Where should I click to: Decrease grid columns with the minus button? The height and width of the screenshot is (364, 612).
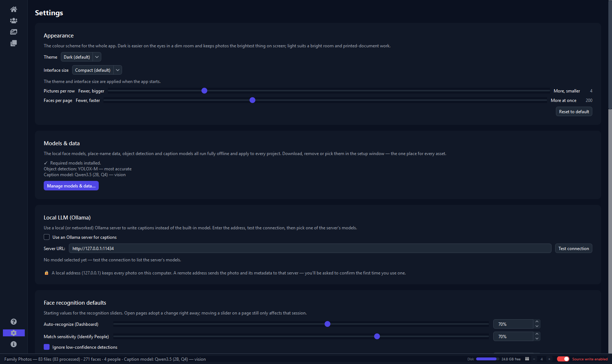534,359
